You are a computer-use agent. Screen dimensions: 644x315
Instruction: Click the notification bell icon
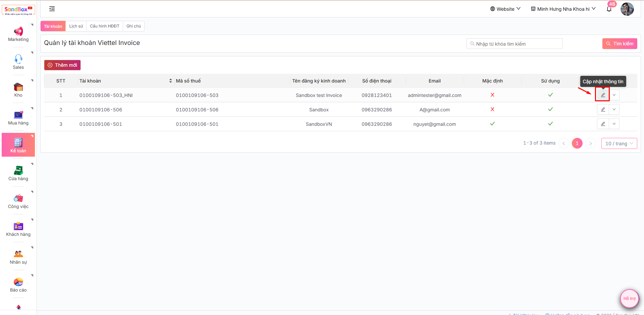click(609, 9)
